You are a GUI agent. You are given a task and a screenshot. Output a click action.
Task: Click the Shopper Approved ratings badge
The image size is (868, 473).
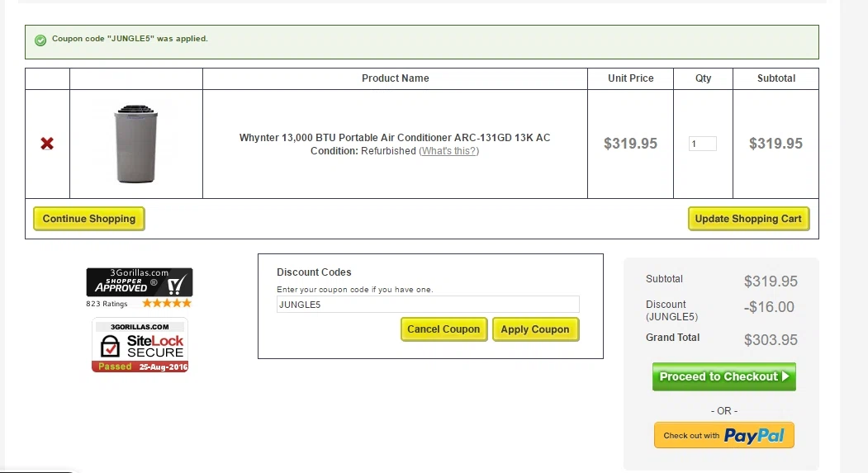pyautogui.click(x=140, y=282)
